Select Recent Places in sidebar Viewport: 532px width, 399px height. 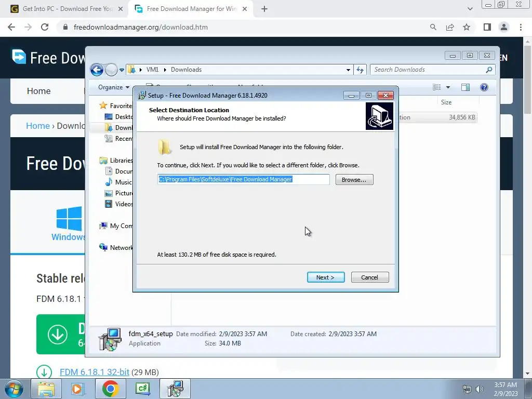119,138
